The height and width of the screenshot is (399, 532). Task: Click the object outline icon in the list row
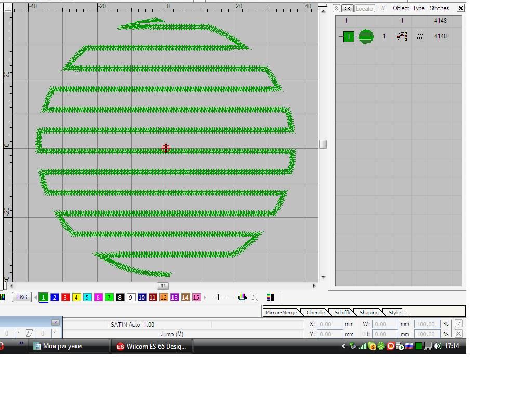click(x=402, y=36)
